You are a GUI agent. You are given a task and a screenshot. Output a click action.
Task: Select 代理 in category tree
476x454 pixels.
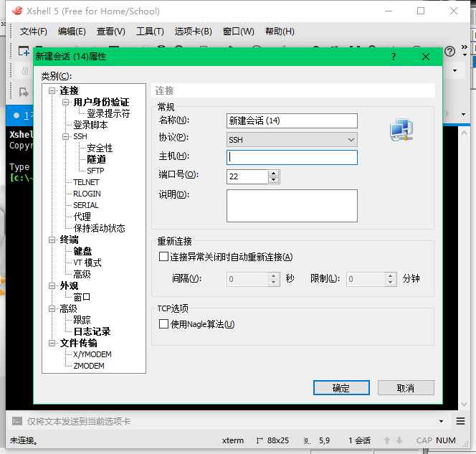[x=82, y=217]
